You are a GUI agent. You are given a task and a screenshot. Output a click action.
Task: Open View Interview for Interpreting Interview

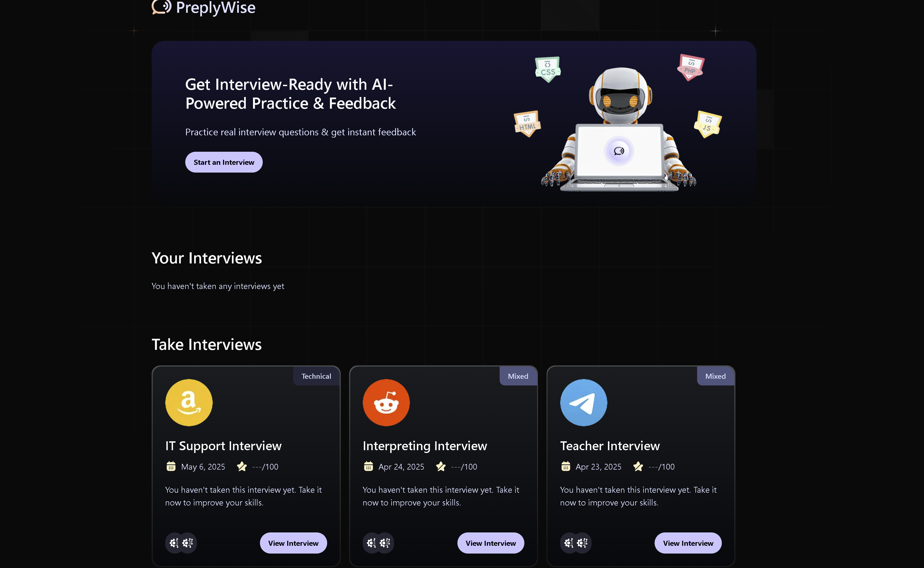pos(490,543)
